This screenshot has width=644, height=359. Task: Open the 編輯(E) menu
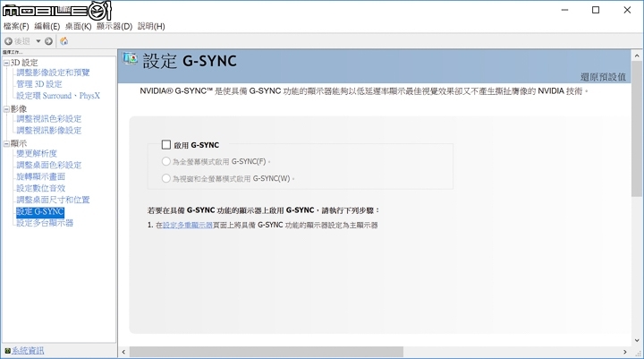coord(47,26)
